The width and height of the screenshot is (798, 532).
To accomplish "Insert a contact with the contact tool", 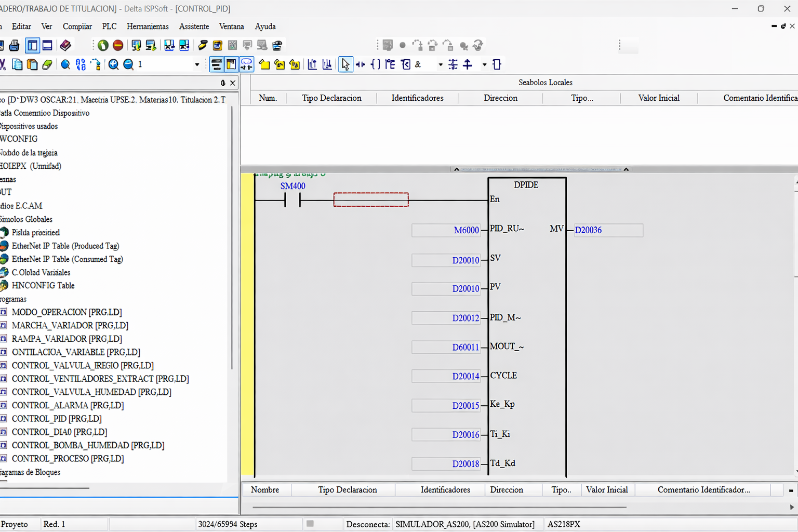I will 361,64.
